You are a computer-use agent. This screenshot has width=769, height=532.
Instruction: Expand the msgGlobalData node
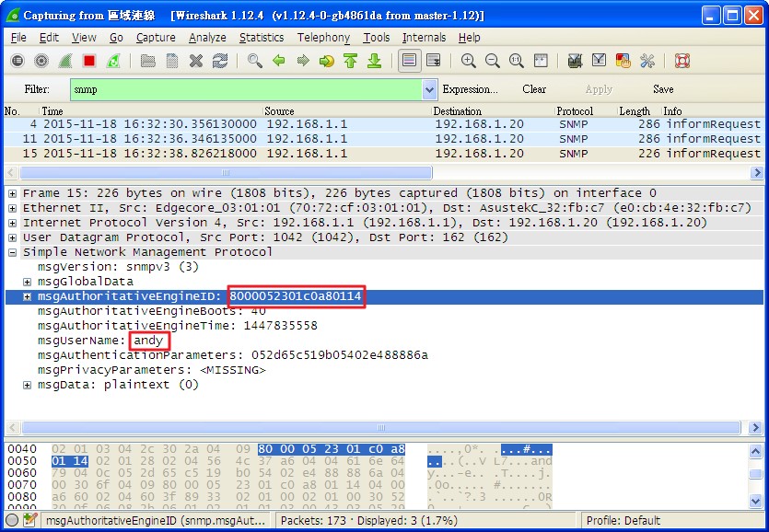pos(27,282)
